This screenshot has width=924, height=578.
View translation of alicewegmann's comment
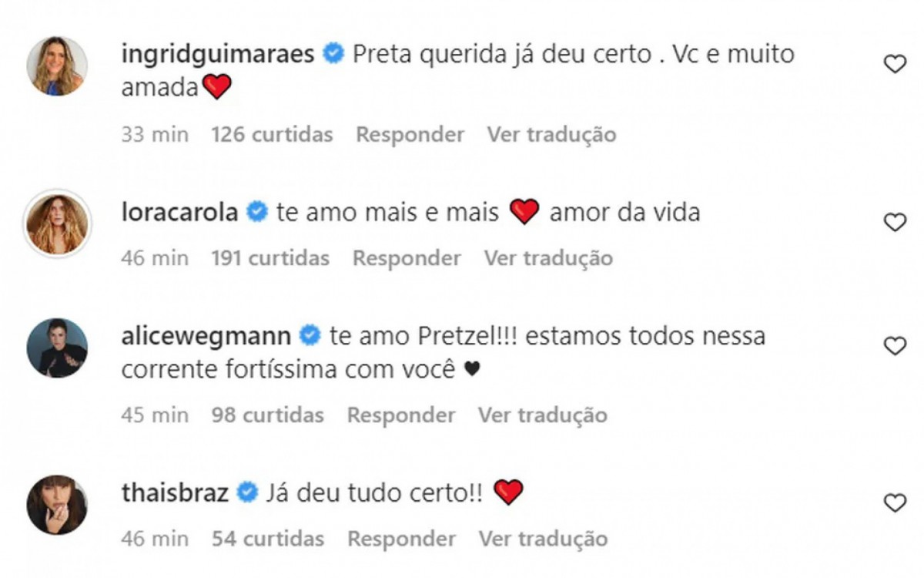point(543,415)
